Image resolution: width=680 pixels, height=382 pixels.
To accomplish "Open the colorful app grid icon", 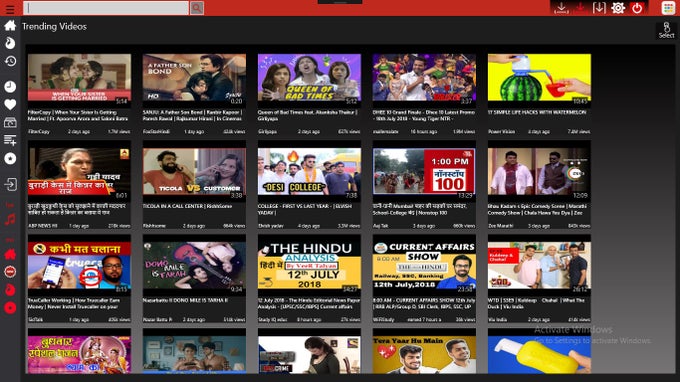I will coord(668,8).
